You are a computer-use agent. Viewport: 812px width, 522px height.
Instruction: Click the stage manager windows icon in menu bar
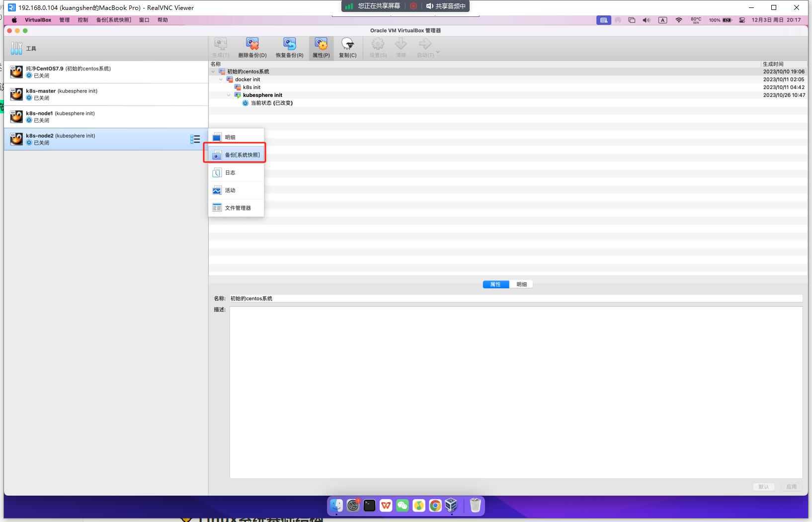point(632,20)
